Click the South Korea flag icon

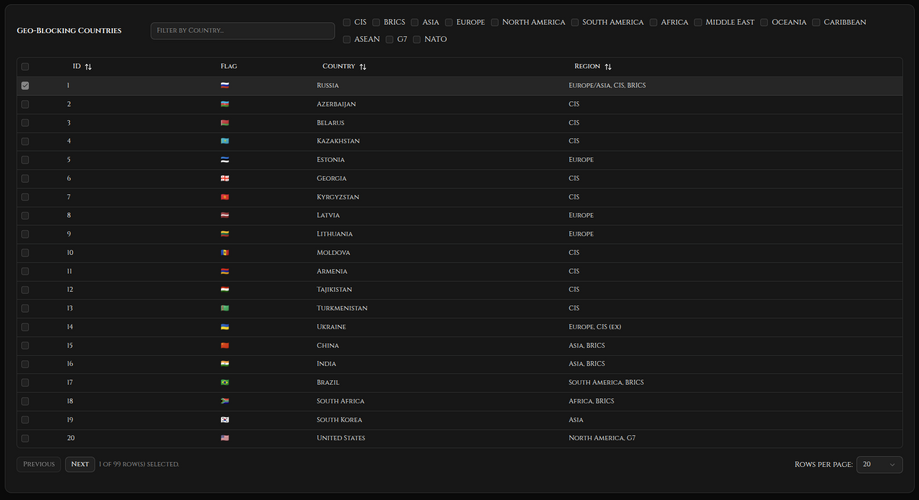click(x=225, y=420)
